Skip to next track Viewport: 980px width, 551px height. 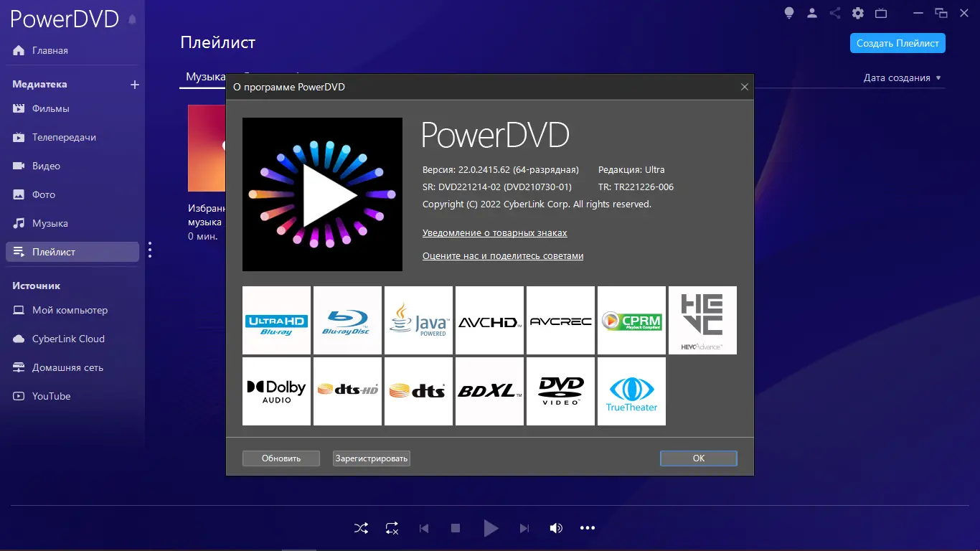click(524, 529)
